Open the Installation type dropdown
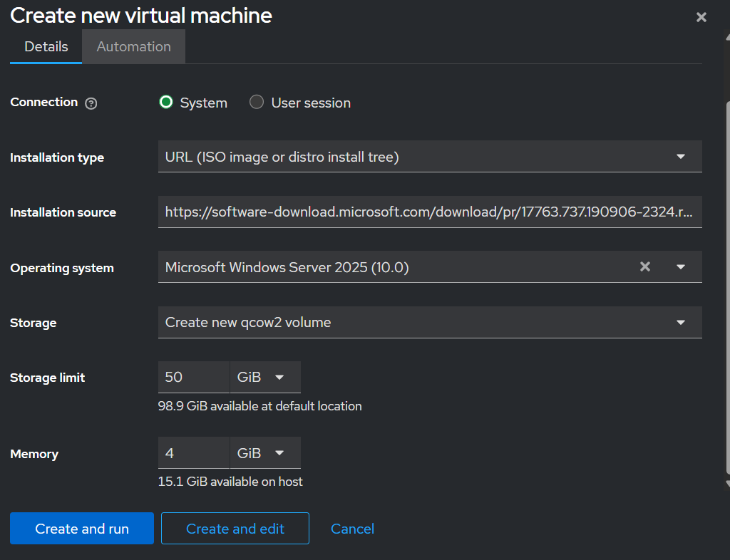Screen dimensions: 730x560 click(x=429, y=157)
